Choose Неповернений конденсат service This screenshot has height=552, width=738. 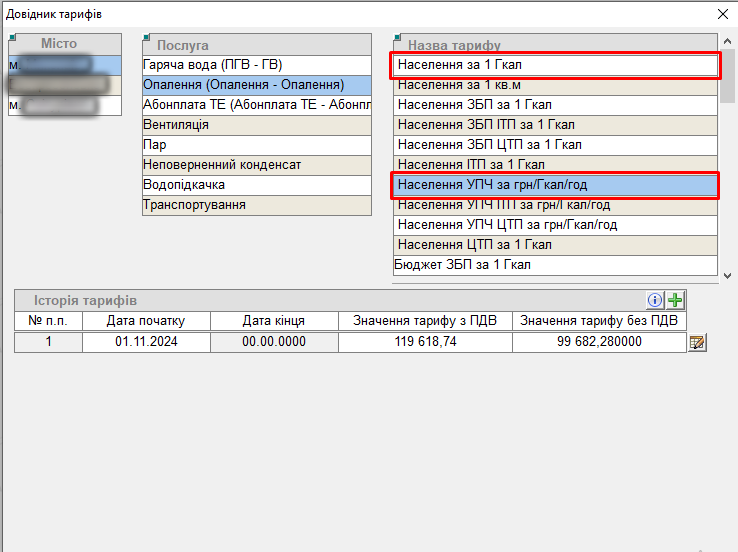click(255, 165)
